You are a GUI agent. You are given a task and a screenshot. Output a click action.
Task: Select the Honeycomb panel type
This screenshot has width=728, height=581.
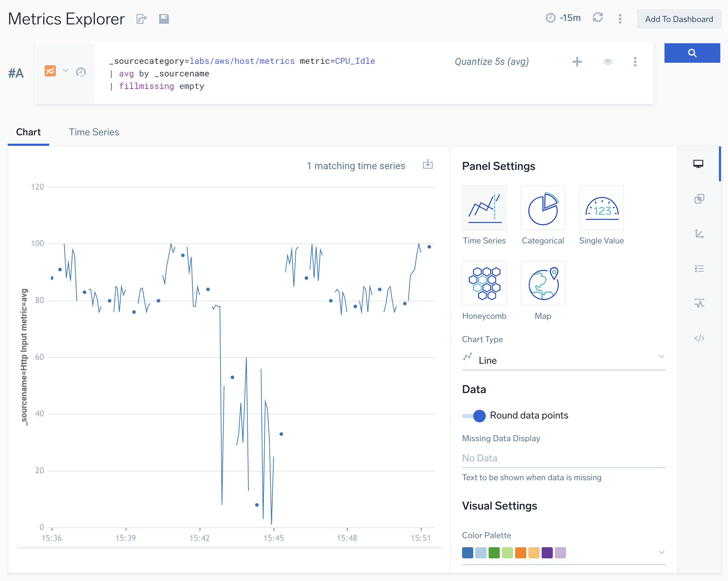point(484,284)
